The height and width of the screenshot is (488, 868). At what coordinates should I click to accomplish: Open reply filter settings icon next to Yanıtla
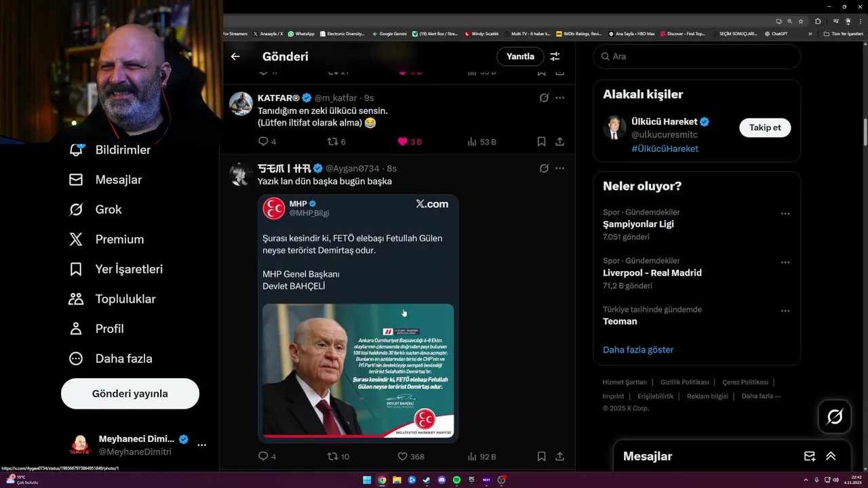tap(555, 56)
